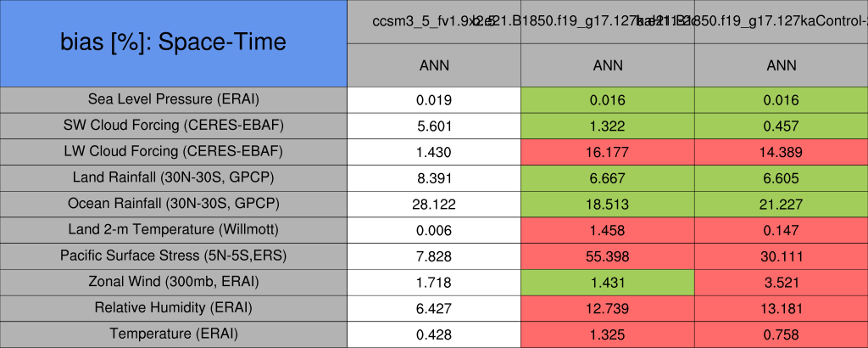Viewport: 868px width, 348px height.
Task: Click the "bias [%]: Space-Time" title cell
Action: click(x=174, y=42)
